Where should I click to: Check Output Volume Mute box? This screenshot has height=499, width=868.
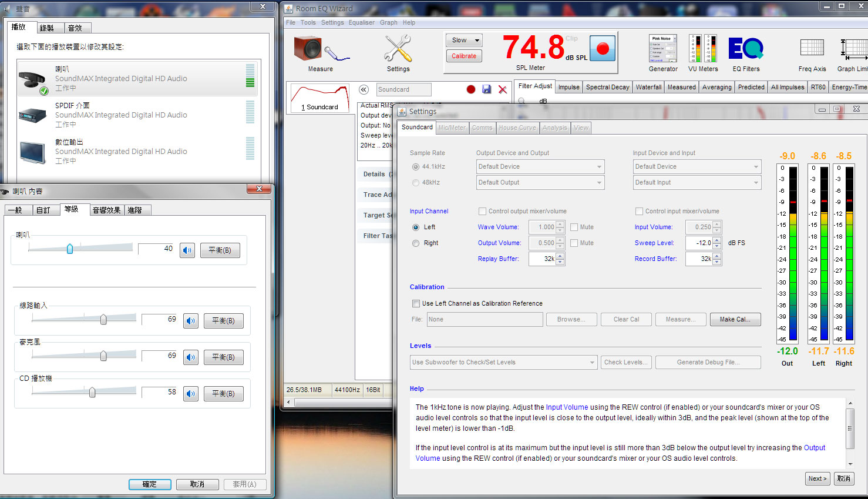(x=574, y=243)
